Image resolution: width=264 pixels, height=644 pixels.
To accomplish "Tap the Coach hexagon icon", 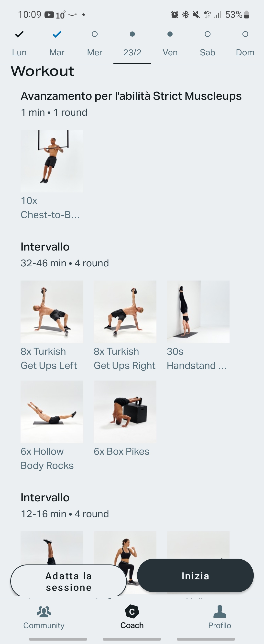I will click(x=132, y=612).
